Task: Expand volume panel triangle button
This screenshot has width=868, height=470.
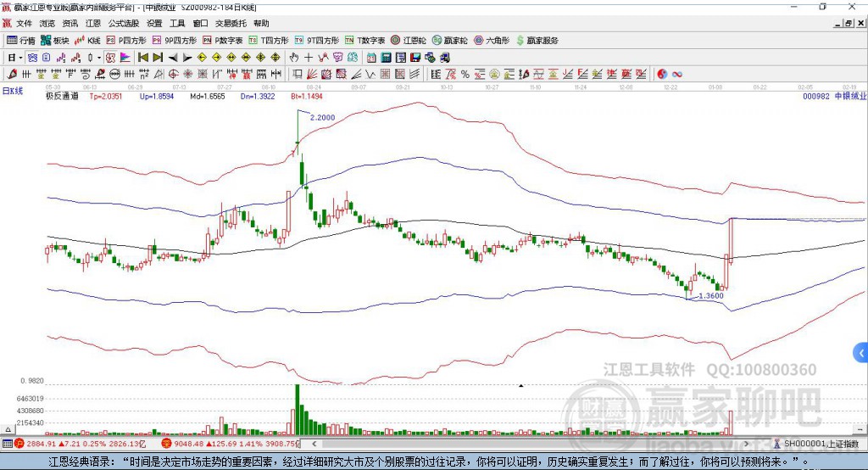Action: [x=8, y=429]
